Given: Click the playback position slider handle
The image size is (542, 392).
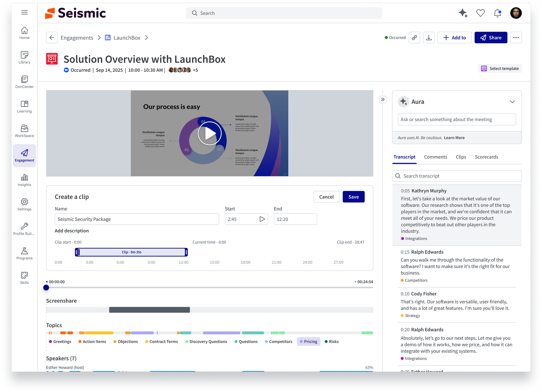Looking at the screenshot, I should 46,288.
